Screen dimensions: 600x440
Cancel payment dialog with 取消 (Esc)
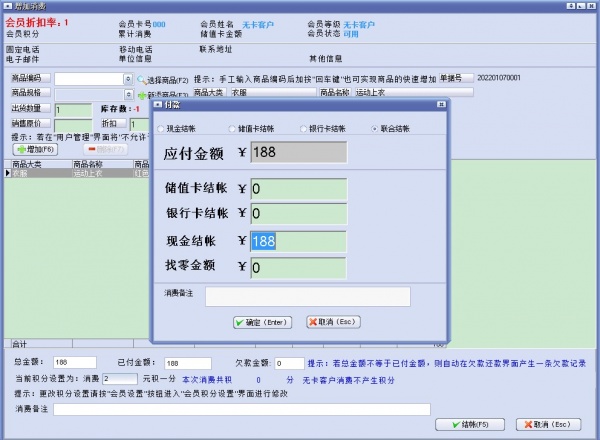click(x=333, y=322)
